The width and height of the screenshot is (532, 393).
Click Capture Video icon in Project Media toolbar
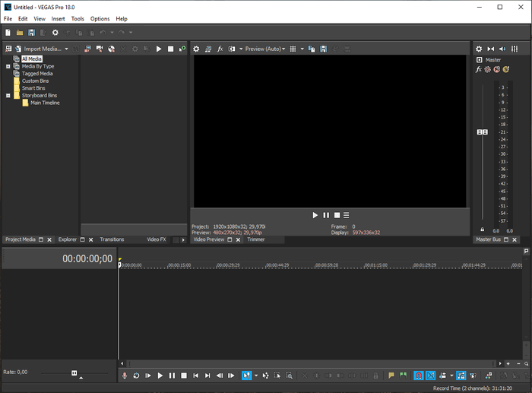coord(87,49)
